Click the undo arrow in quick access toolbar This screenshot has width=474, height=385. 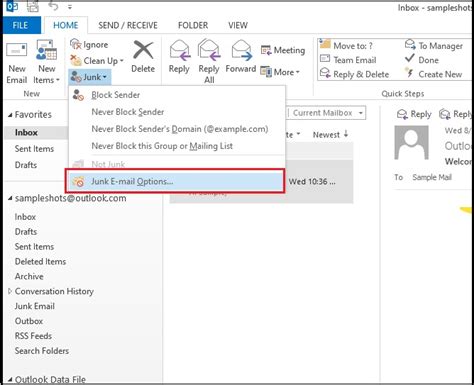[54, 6]
